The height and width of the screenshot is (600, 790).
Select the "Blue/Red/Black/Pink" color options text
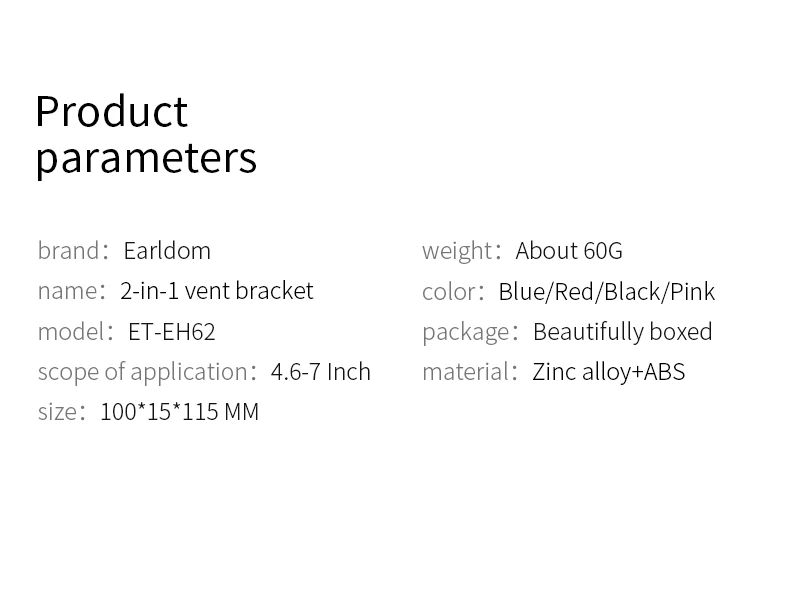coord(606,291)
